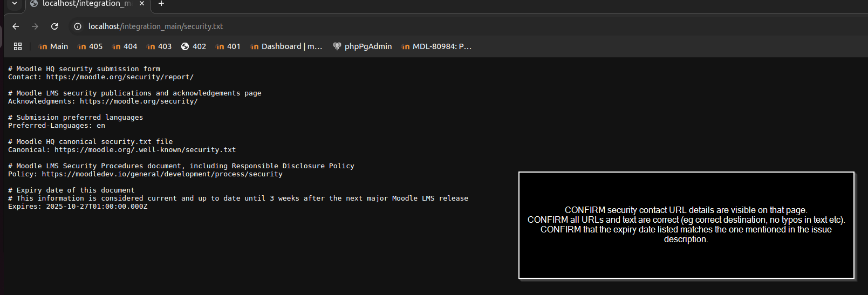
Task: Click the Expiry date of this document comment
Action: [x=71, y=190]
